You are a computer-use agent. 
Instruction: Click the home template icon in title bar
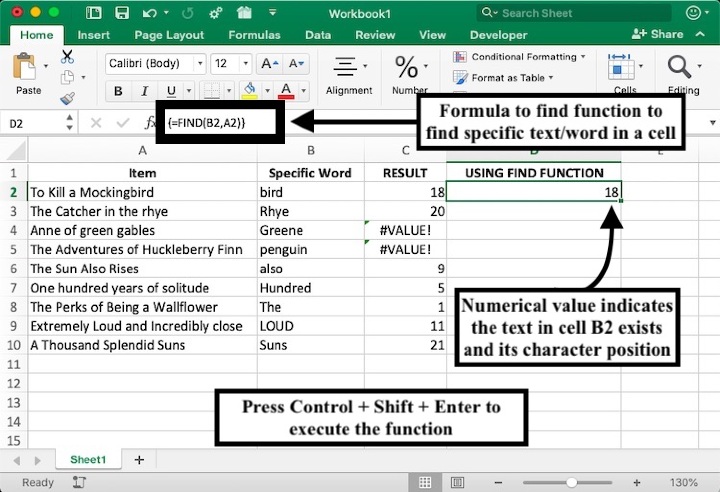tap(244, 13)
